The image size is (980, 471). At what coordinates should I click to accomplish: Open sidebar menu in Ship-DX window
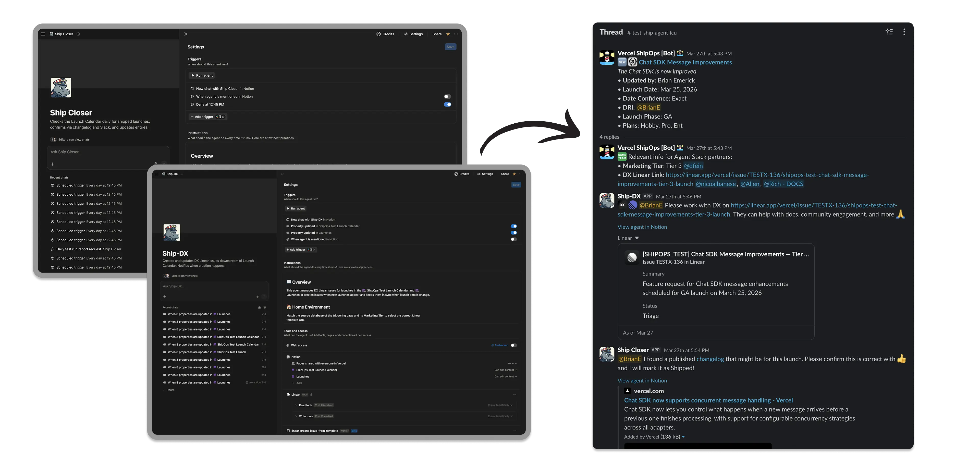tap(157, 174)
